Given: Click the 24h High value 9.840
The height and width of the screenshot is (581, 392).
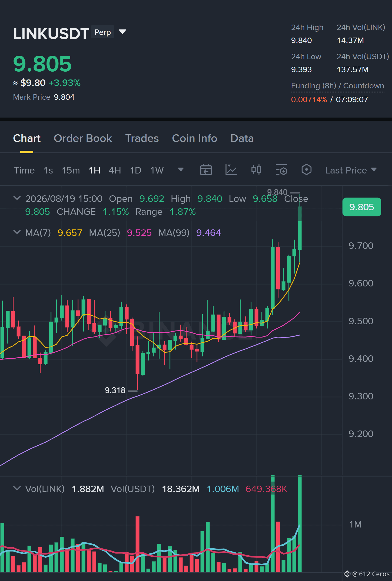Looking at the screenshot, I should tap(301, 40).
